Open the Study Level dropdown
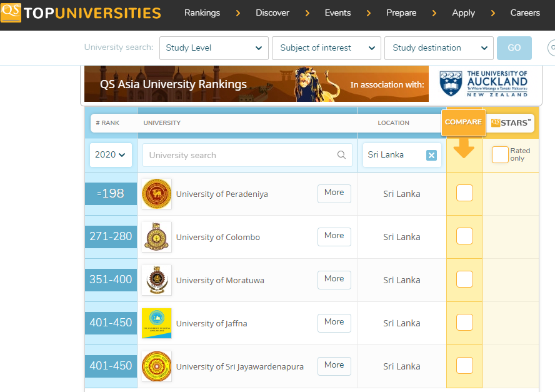 [214, 48]
